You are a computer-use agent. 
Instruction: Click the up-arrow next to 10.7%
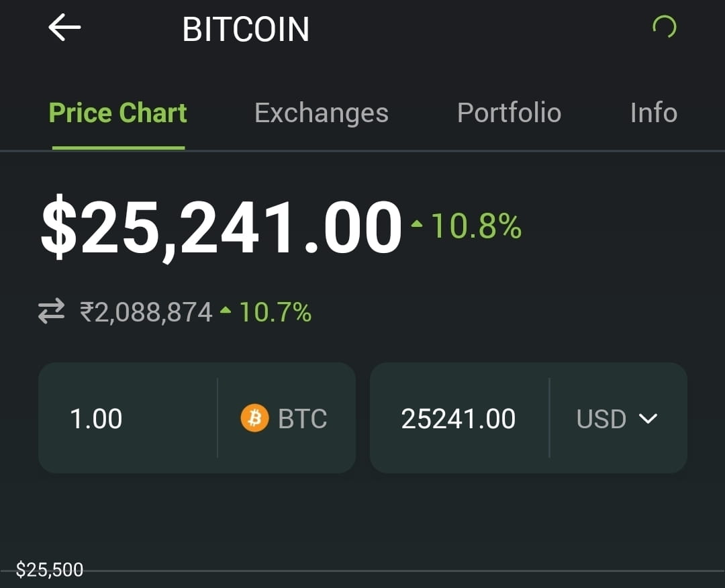(224, 309)
